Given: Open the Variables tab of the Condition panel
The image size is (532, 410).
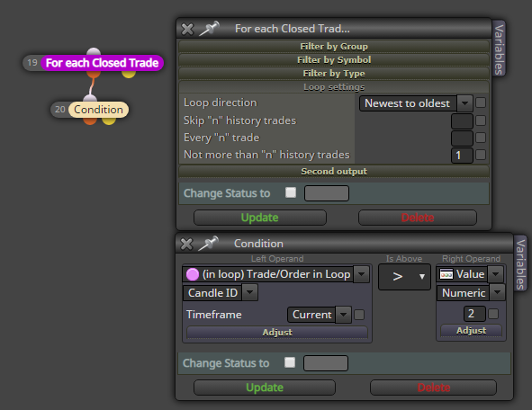Looking at the screenshot, I should [x=520, y=263].
